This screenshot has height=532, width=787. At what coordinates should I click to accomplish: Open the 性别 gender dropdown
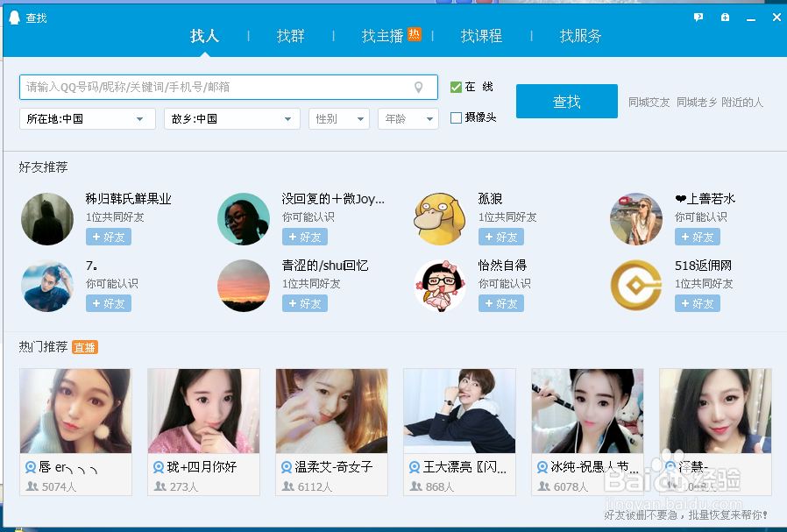coord(339,119)
